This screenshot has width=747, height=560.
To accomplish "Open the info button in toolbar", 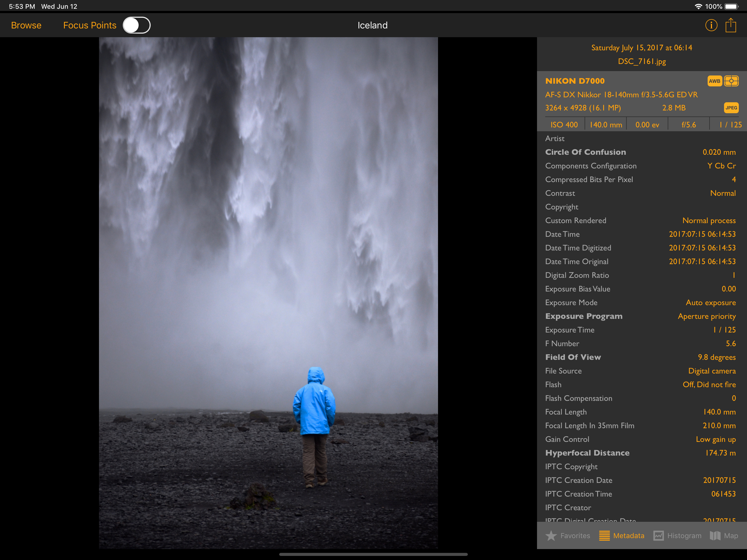I will click(711, 25).
